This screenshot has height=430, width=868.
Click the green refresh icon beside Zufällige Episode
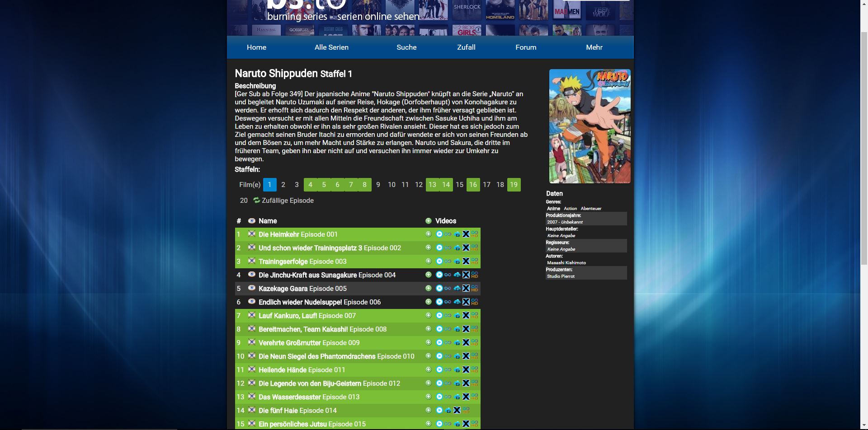coord(256,200)
